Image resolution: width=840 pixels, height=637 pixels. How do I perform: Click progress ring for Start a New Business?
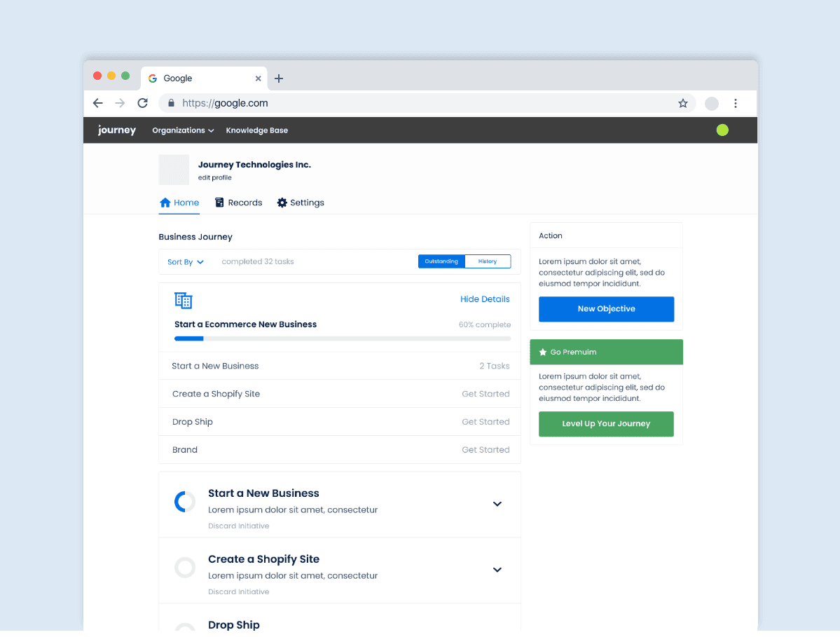click(185, 502)
